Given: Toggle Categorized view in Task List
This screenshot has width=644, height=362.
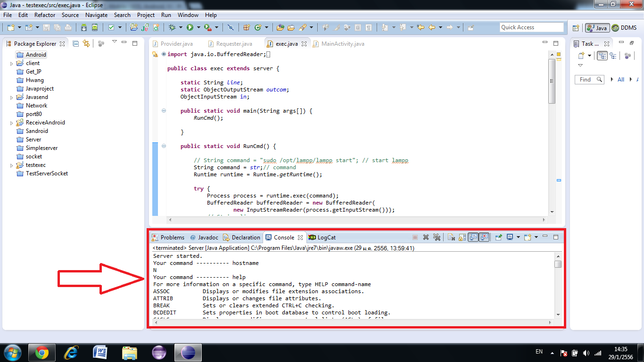Looking at the screenshot, I should (603, 56).
